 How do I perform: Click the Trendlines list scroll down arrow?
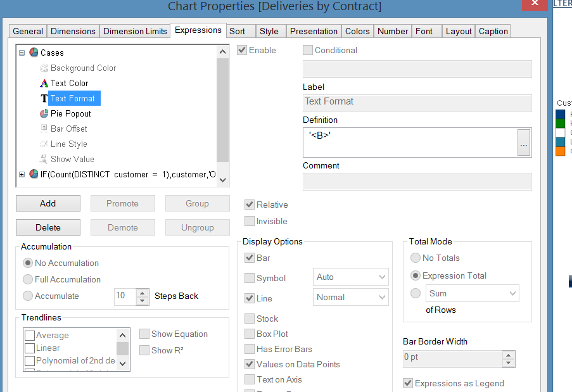coord(123,364)
